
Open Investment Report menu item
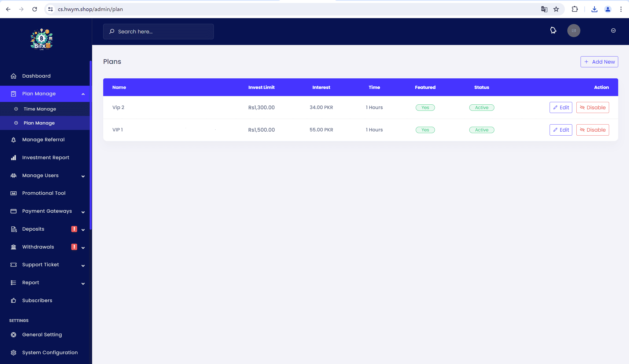45,157
